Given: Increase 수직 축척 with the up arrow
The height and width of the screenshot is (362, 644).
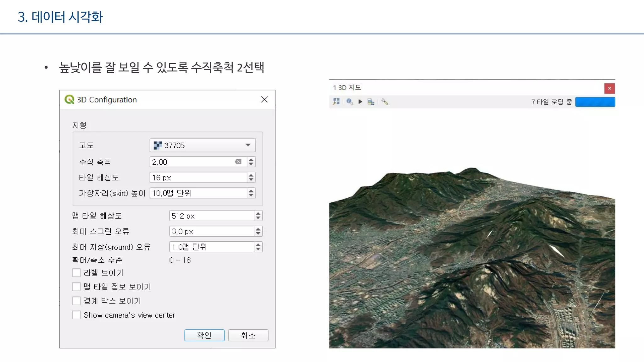Looking at the screenshot, I should pos(251,160).
